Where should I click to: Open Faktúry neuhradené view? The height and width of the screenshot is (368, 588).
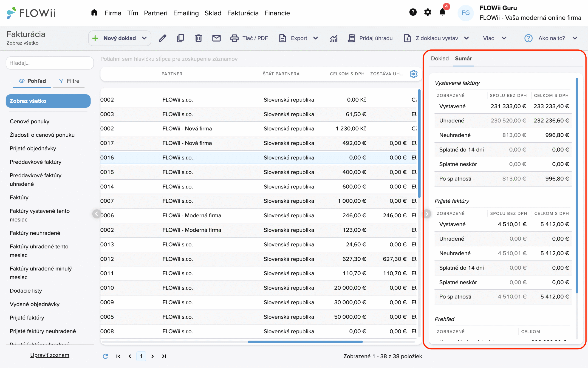tap(35, 233)
